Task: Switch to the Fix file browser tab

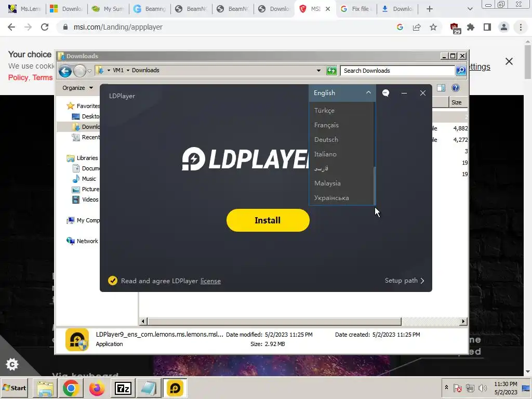Action: click(x=356, y=9)
